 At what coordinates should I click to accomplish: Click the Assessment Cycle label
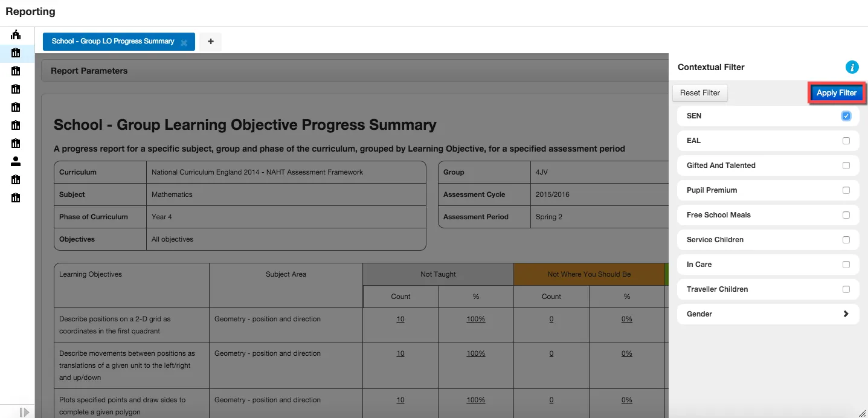(x=474, y=195)
